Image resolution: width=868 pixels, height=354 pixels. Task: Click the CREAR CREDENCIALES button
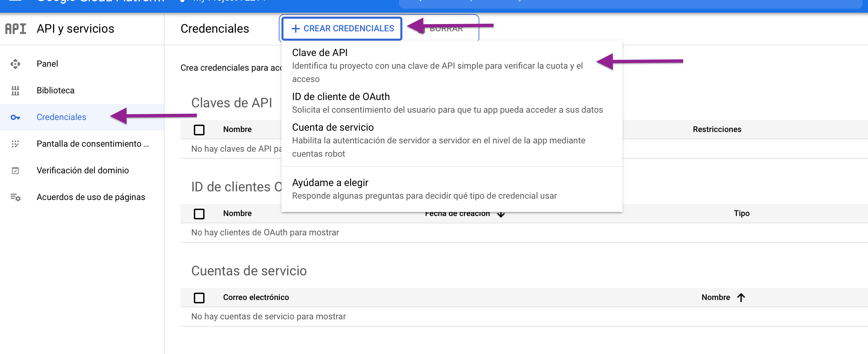(x=342, y=29)
